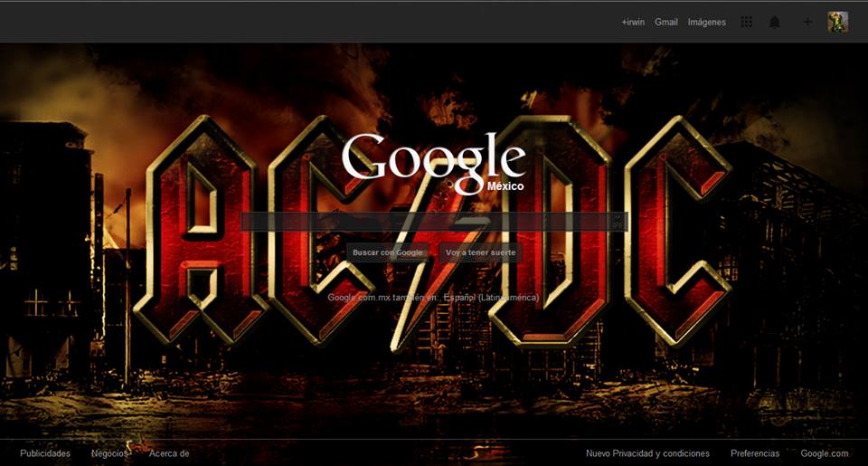The width and height of the screenshot is (868, 466).
Task: Open the notifications bell
Action: pos(775,22)
